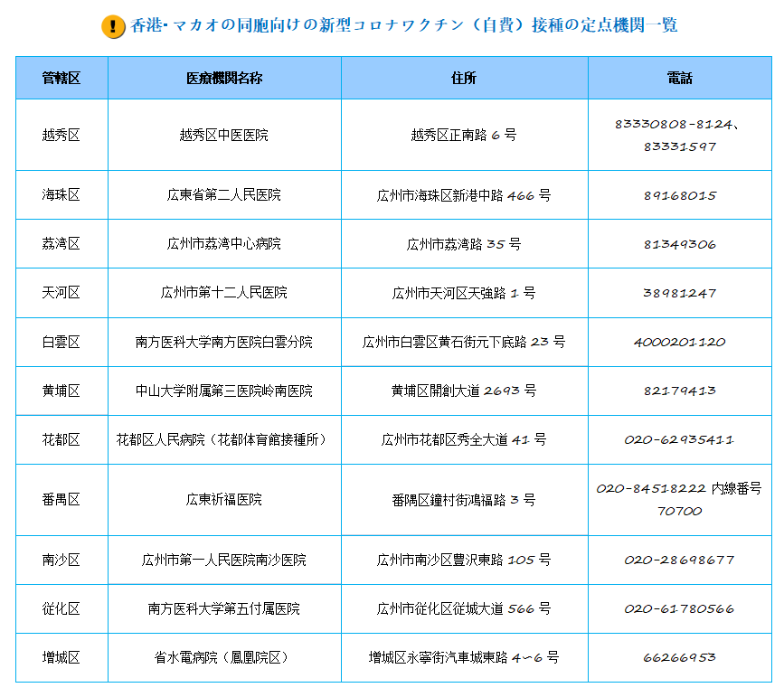
Task: Click the yellow exclamation warning icon
Action: click(x=113, y=26)
